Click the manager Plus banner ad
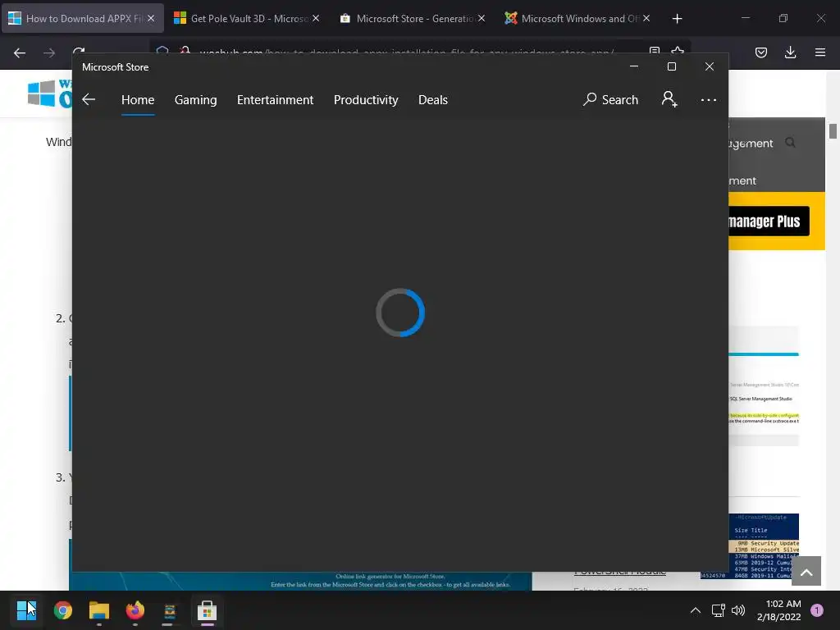 pos(769,221)
